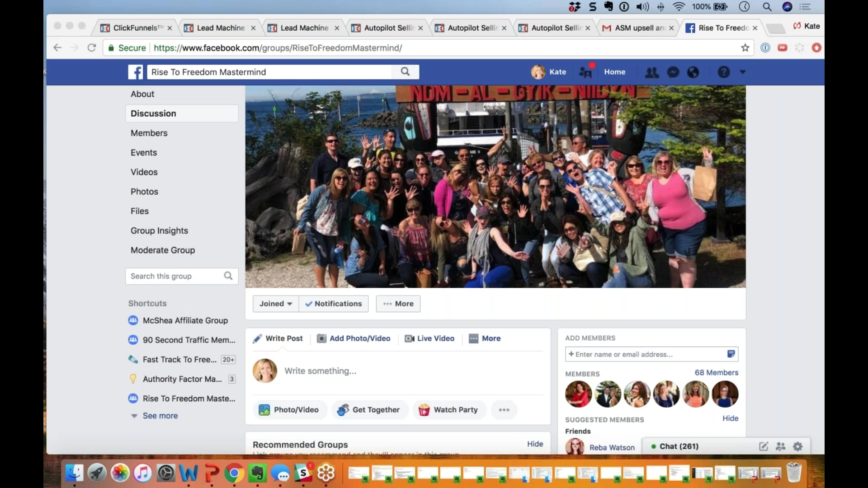Start a Watch Party
868x488 pixels.
449,410
